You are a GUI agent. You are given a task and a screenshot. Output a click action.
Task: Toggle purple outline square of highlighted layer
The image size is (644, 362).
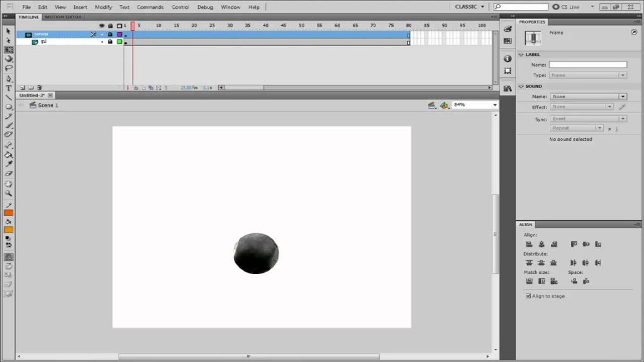tap(119, 35)
